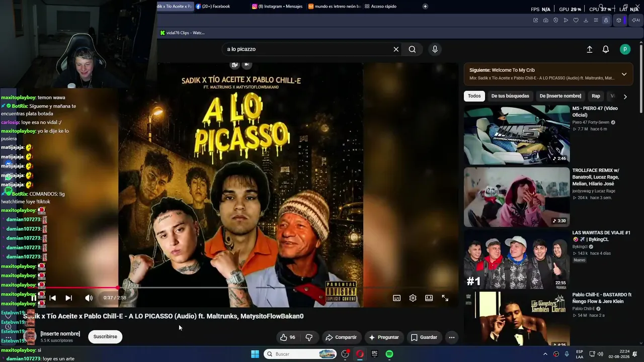Toggle theater mode on the player
The height and width of the screenshot is (362, 644).
(429, 298)
